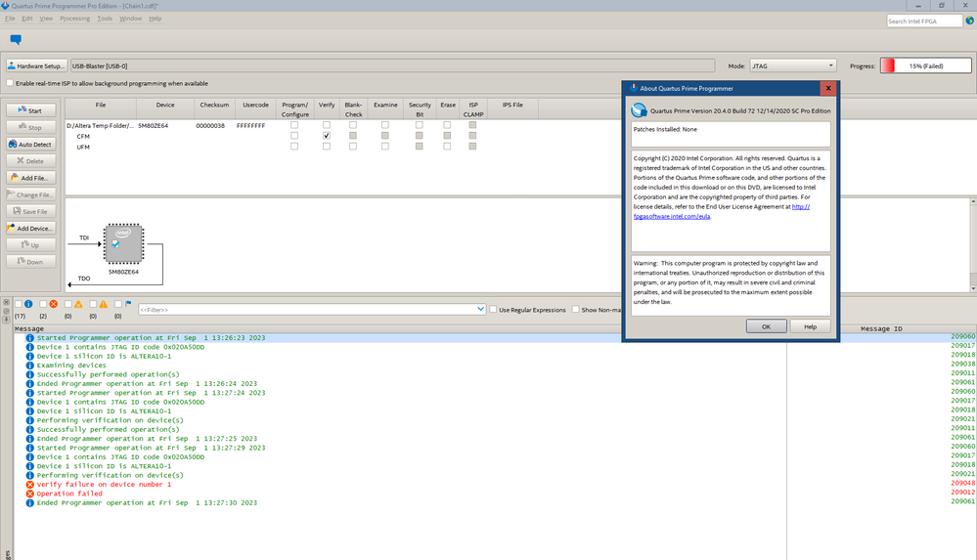Click the Stop button

[x=31, y=127]
